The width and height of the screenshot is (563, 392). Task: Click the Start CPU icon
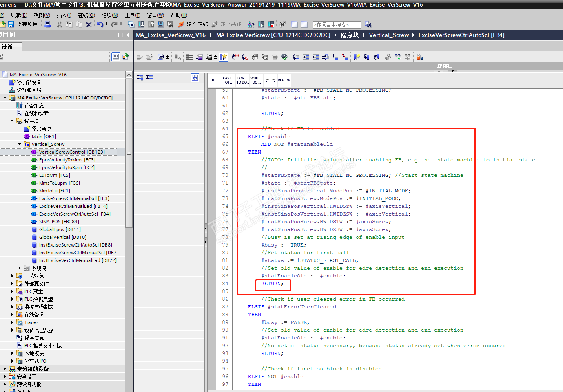point(261,24)
